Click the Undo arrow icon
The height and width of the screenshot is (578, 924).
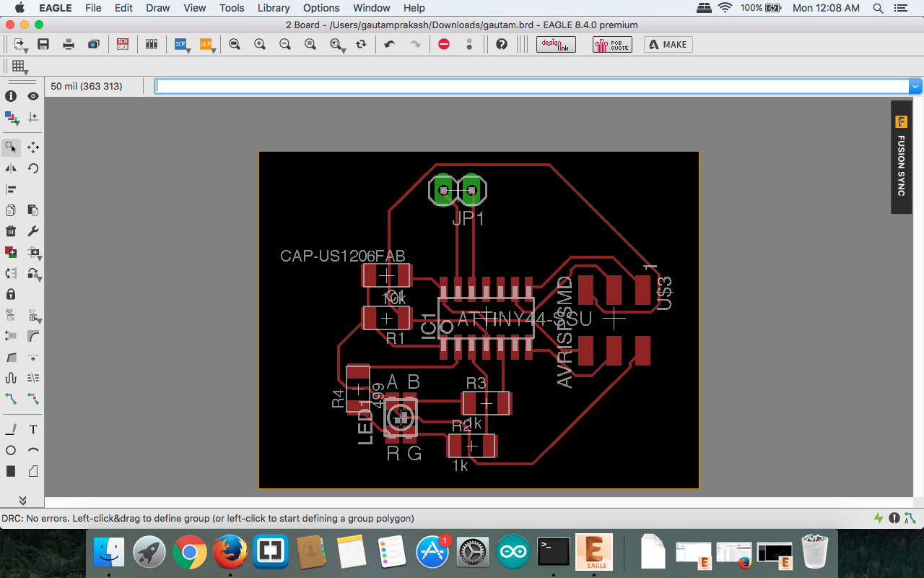coord(390,44)
